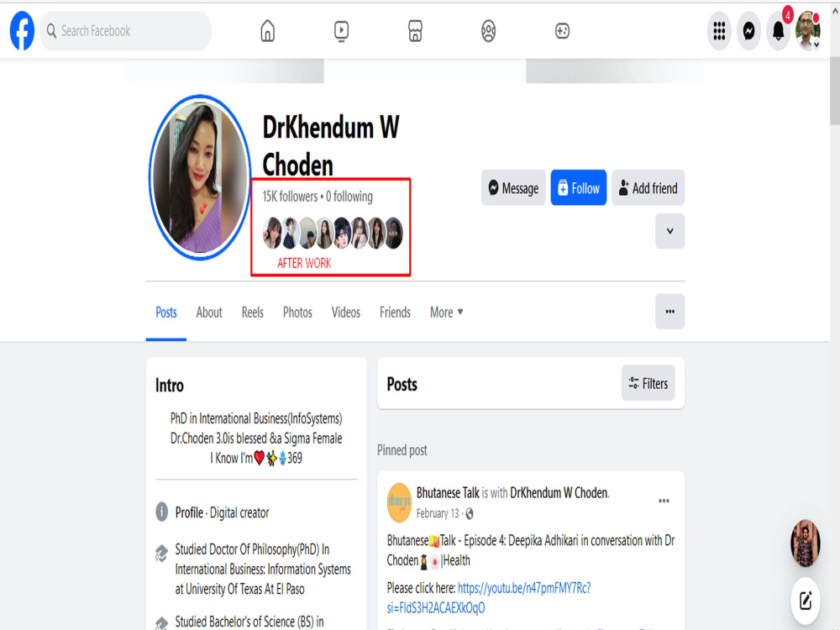Start a new message with compose icon

pos(806,601)
